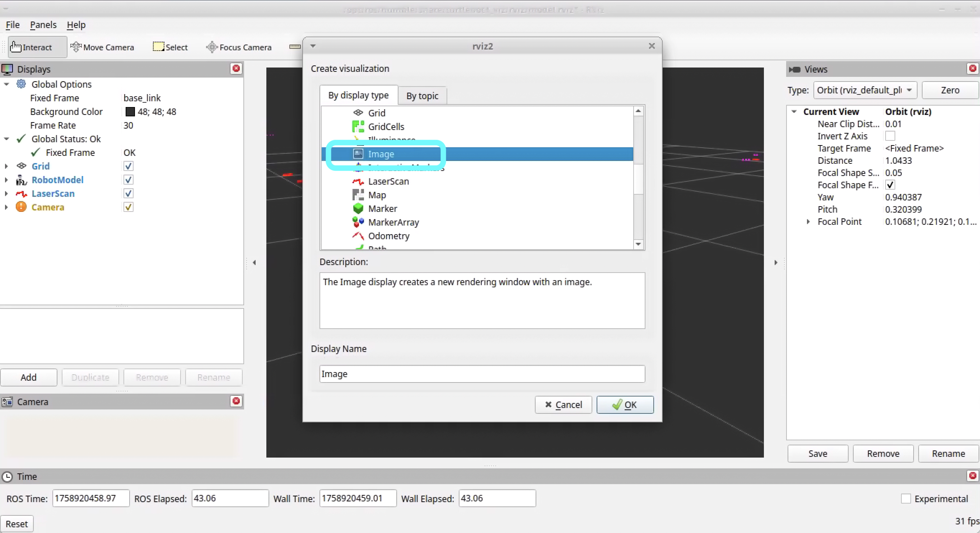Select the Interact tool icon
The height and width of the screenshot is (533, 980).
15,47
